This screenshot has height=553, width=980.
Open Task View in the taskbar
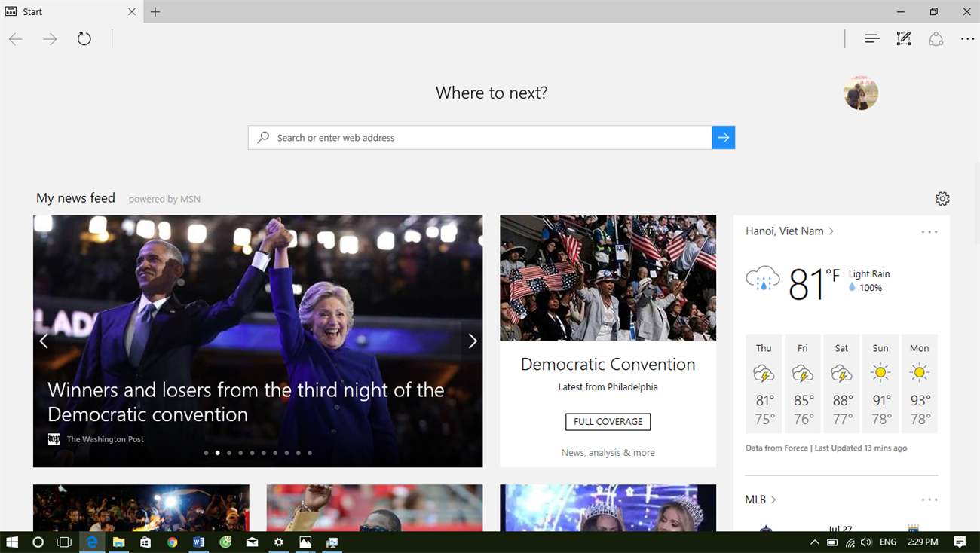coord(65,542)
